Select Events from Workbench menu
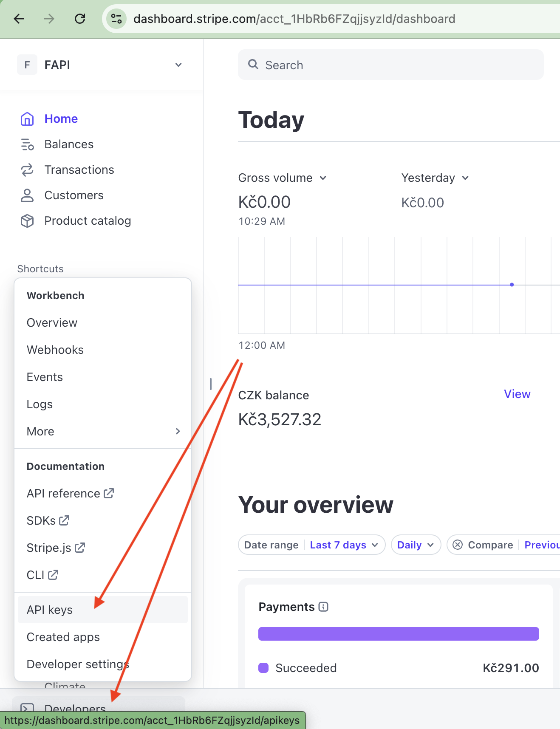 103,377
